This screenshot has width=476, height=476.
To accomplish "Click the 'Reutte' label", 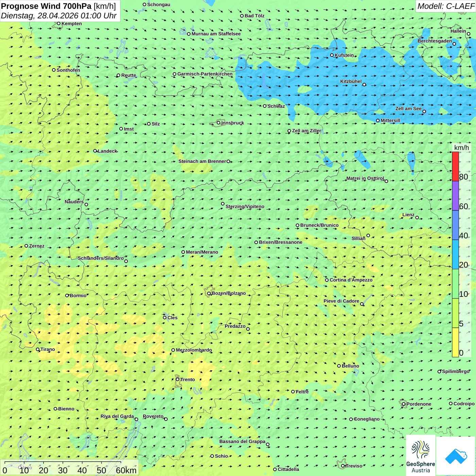I will 129,75.
